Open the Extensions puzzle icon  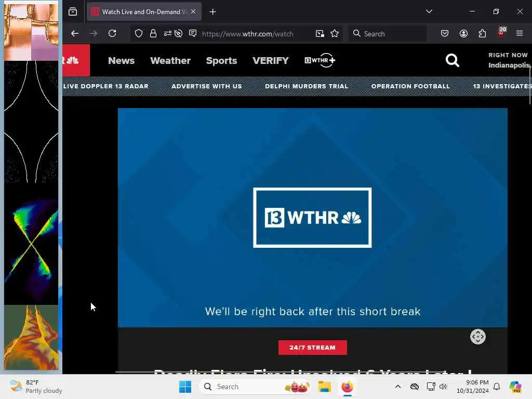482,33
